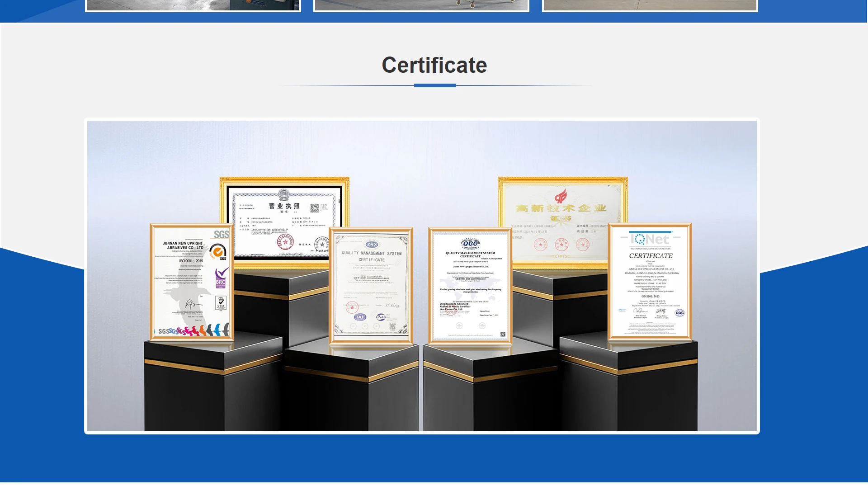The height and width of the screenshot is (495, 868).
Task: Open the right factory photo thumbnail at top
Action: (650, 5)
